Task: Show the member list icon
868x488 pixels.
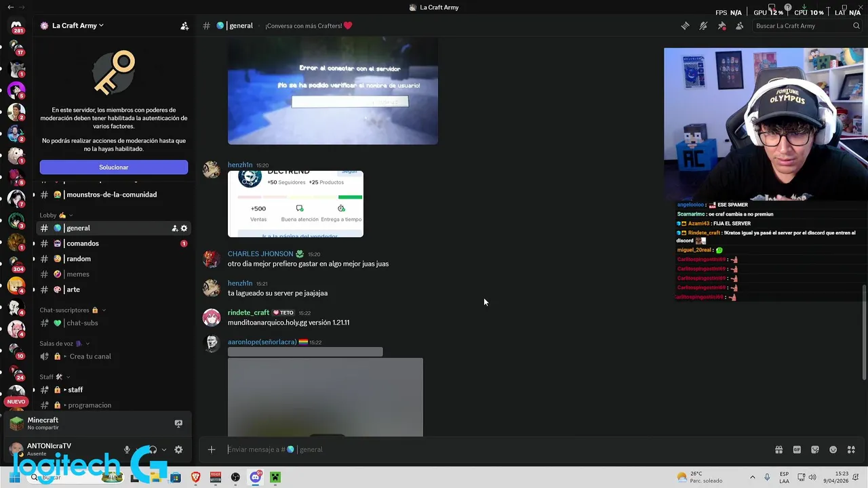Action: coord(739,26)
